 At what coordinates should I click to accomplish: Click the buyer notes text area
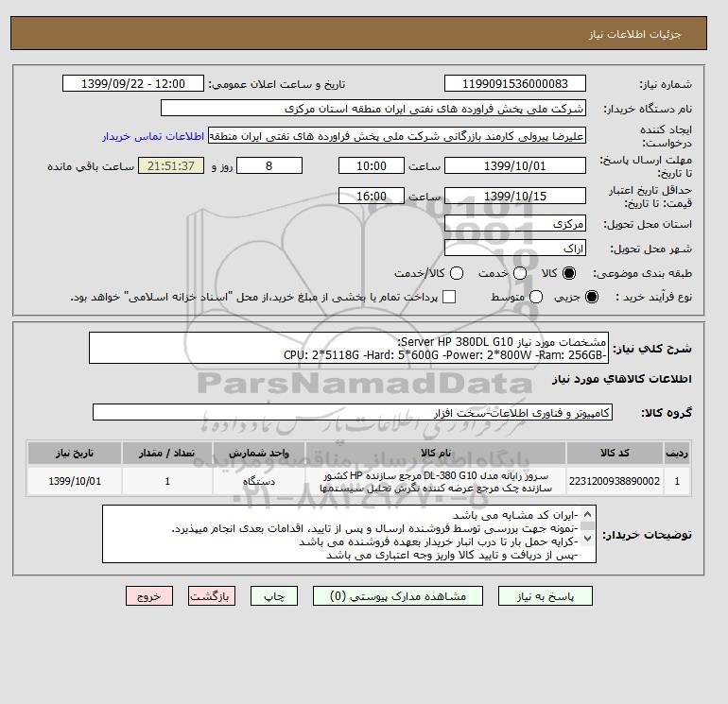coord(349,534)
